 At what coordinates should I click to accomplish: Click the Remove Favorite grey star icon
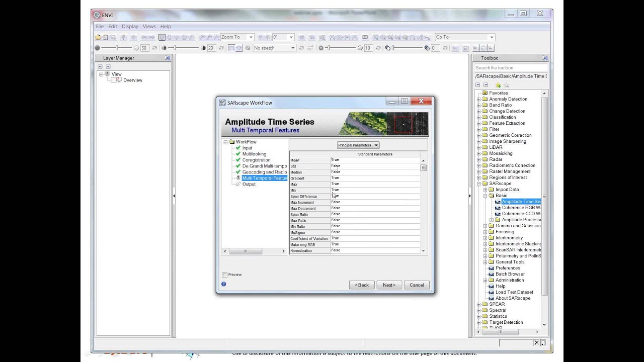(506, 85)
